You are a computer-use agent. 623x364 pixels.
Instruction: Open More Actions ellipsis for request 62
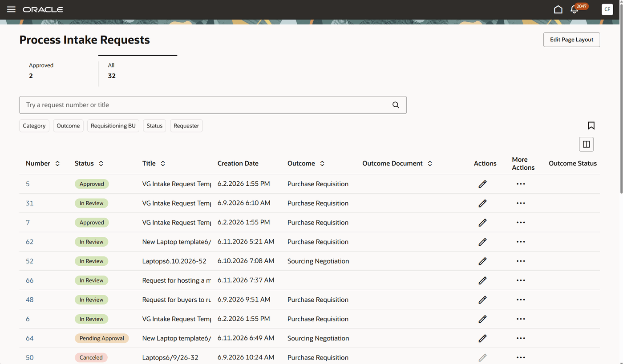[521, 242]
